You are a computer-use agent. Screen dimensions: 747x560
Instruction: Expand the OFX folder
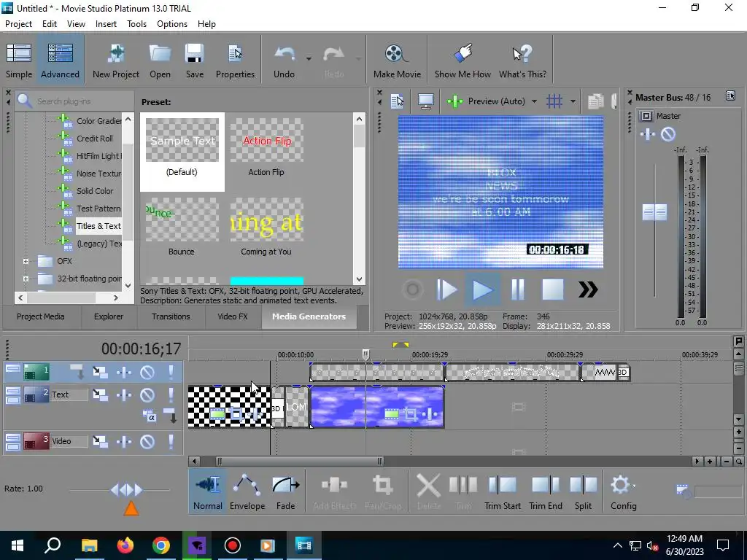[26, 261]
